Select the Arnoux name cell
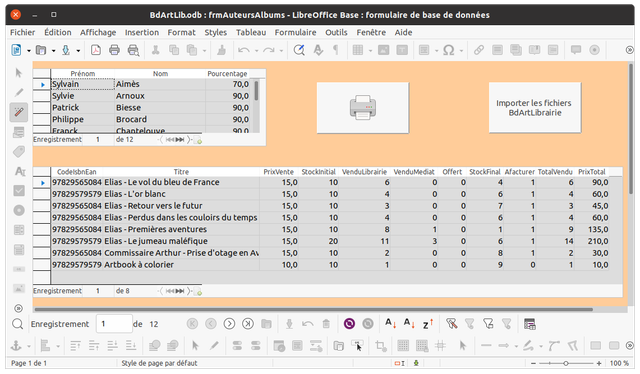This screenshot has width=640, height=374. [160, 96]
